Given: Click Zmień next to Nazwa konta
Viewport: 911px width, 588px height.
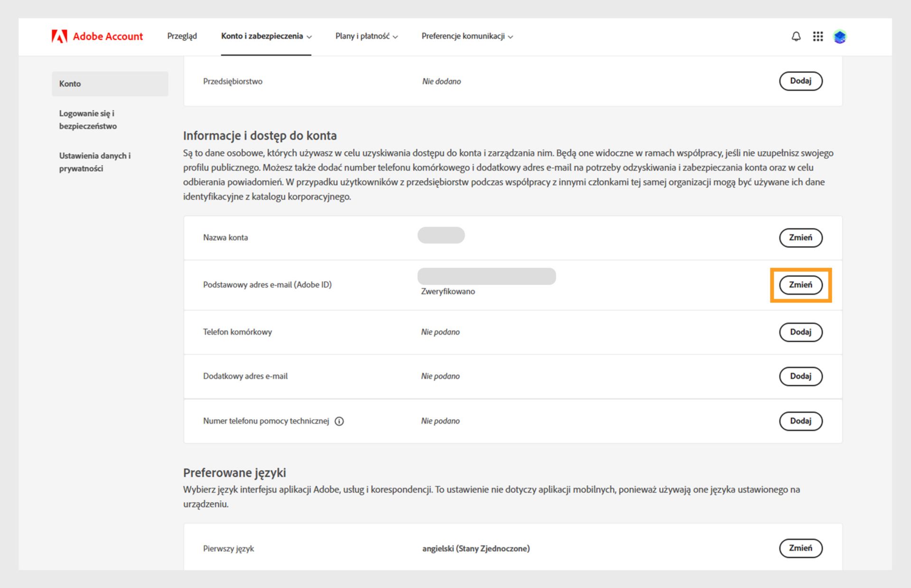Looking at the screenshot, I should point(800,238).
